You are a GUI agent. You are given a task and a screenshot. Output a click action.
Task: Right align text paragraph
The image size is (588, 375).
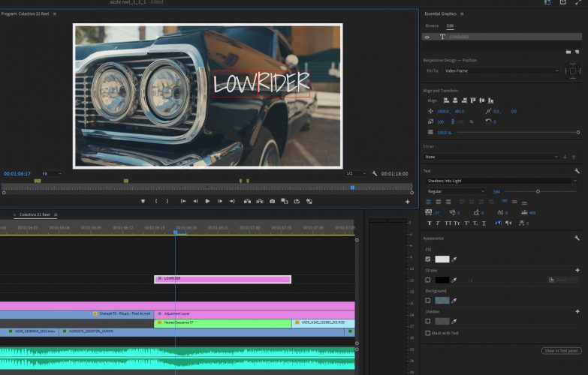[448, 202]
